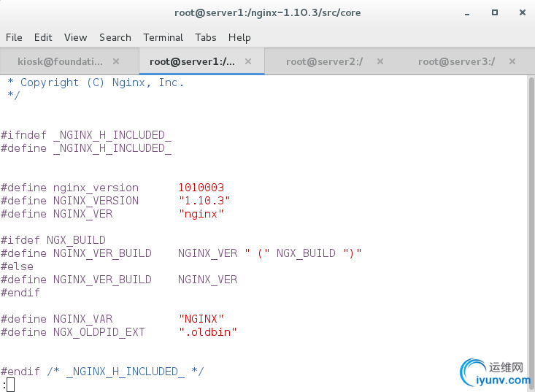This screenshot has width=535, height=392.
Task: Select the root@server1 tab
Action: [201, 61]
